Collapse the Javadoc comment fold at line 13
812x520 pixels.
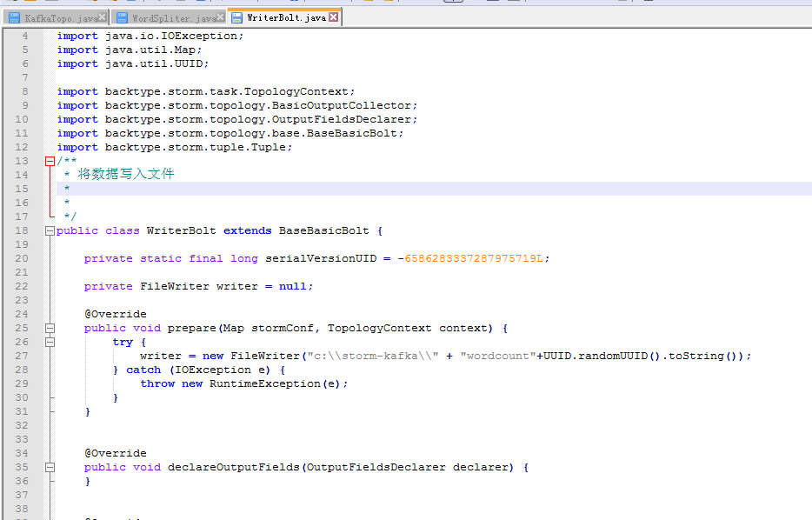[50, 161]
